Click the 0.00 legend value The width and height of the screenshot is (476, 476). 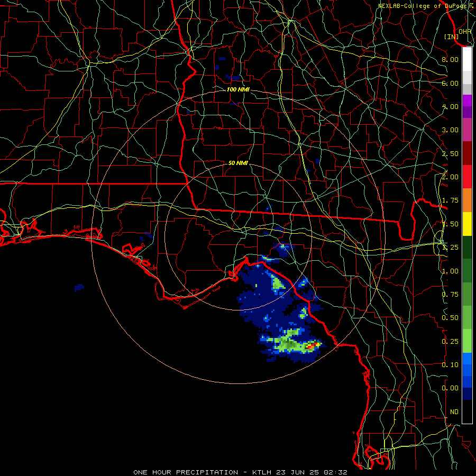tap(450, 388)
